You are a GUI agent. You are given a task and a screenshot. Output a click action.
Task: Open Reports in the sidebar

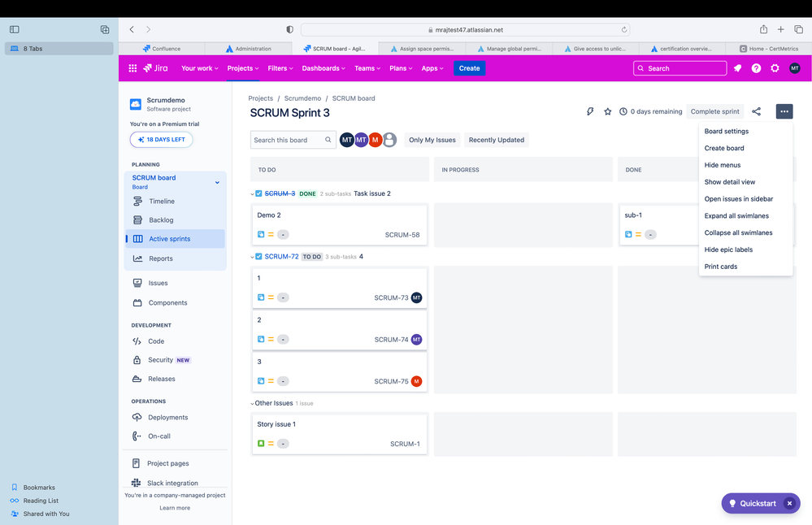click(x=175, y=259)
